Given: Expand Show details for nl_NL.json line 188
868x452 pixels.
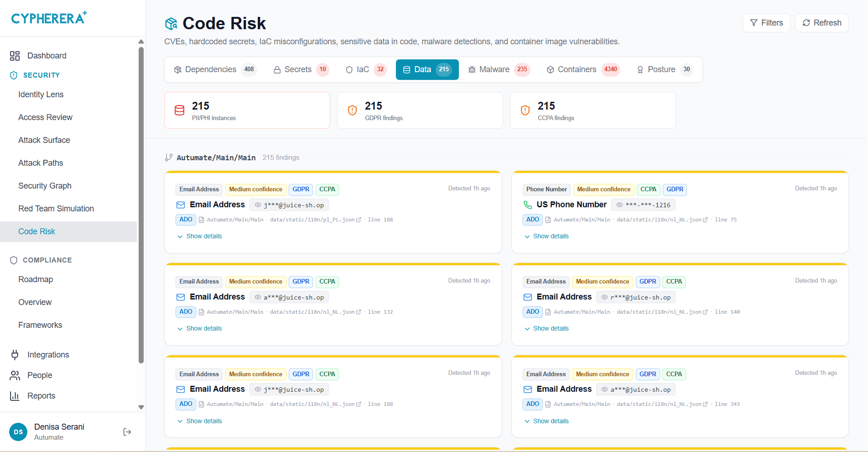Looking at the screenshot, I should pyautogui.click(x=199, y=421).
